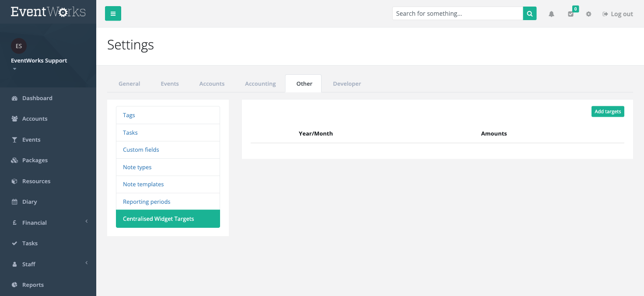Open Custom fields settings
This screenshot has width=644, height=296.
click(x=168, y=150)
